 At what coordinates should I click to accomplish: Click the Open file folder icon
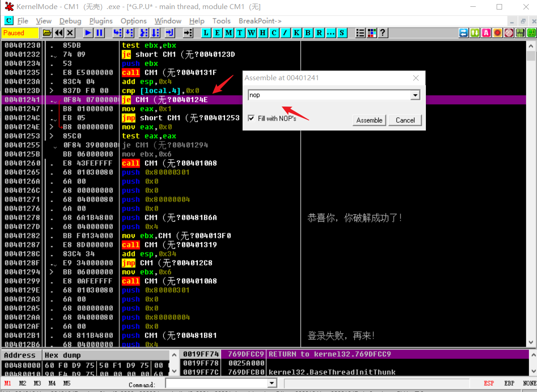pyautogui.click(x=47, y=33)
